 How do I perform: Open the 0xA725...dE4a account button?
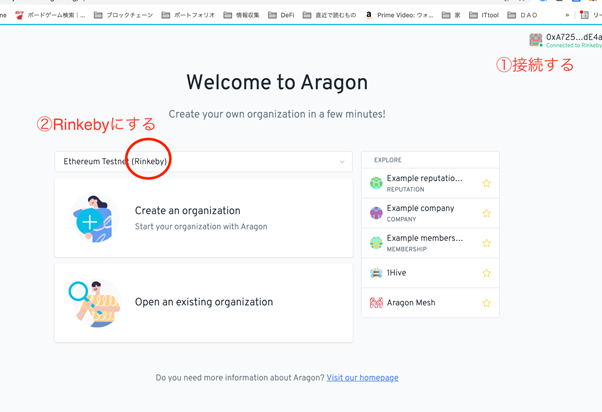[x=565, y=40]
